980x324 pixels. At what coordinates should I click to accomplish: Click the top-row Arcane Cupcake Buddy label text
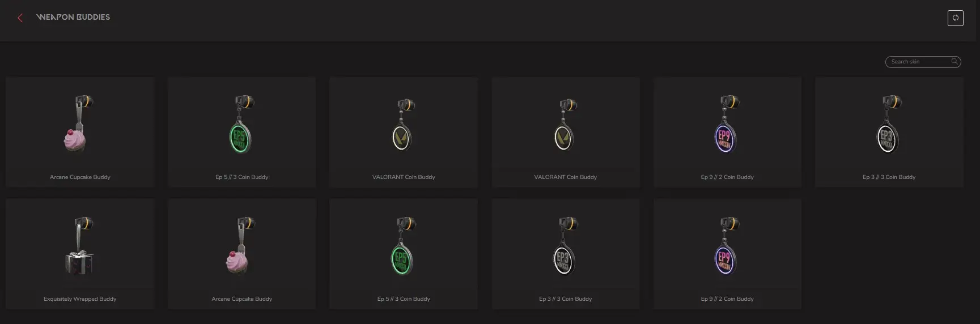pyautogui.click(x=80, y=177)
